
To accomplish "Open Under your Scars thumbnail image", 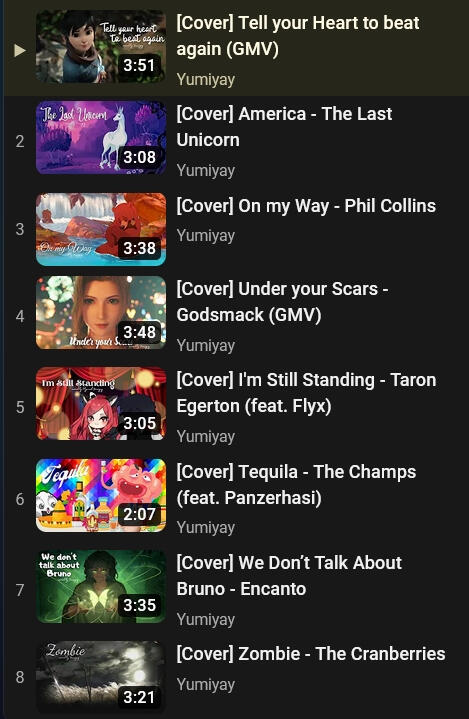I will (x=101, y=312).
